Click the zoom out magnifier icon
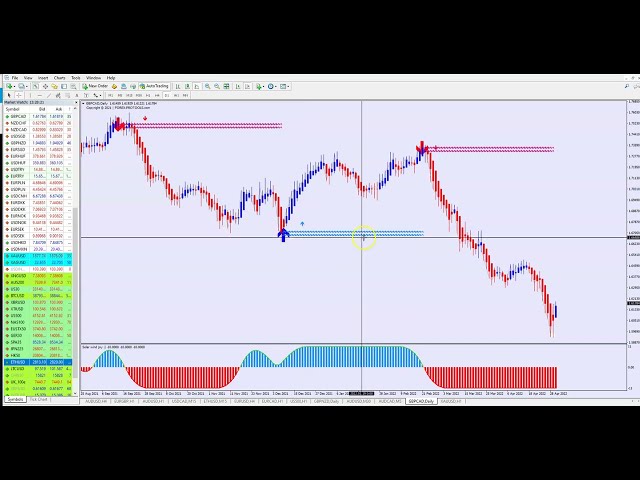640x480 pixels. [216, 86]
